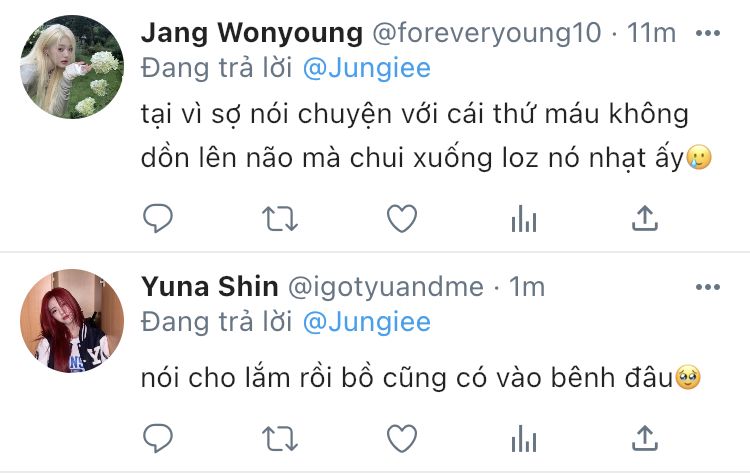
Task: Retweet Jang Wonyoung's reply
Action: [280, 219]
